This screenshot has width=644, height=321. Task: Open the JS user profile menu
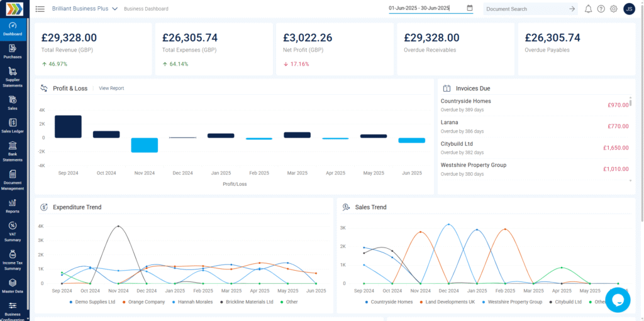pyautogui.click(x=629, y=9)
